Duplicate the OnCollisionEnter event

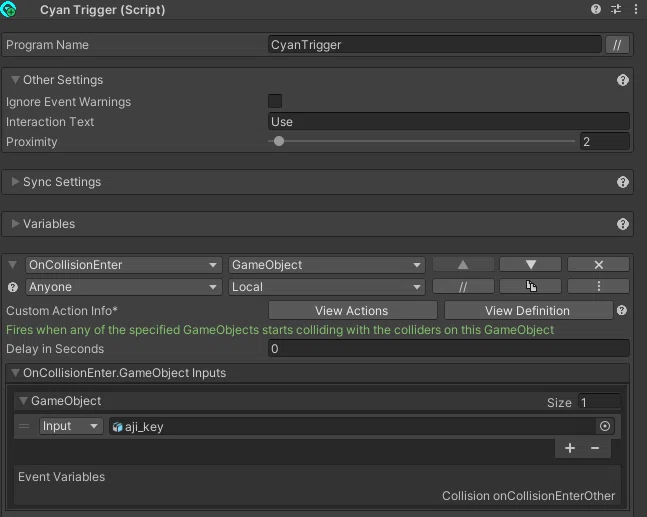[x=530, y=286]
